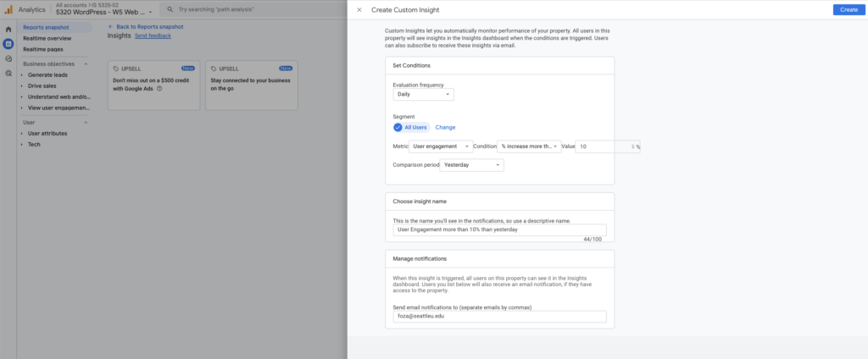868x359 pixels.
Task: Click the Value number stepper arrows
Action: (633, 146)
